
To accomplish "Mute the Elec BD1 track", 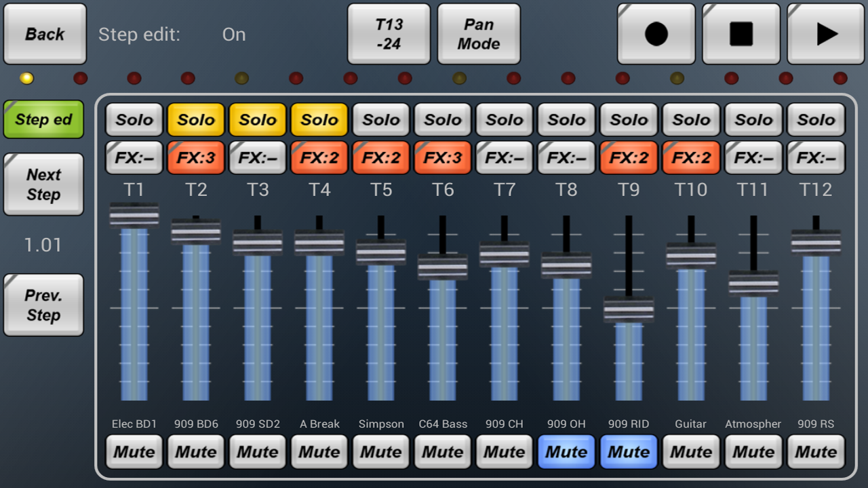I will click(x=134, y=451).
